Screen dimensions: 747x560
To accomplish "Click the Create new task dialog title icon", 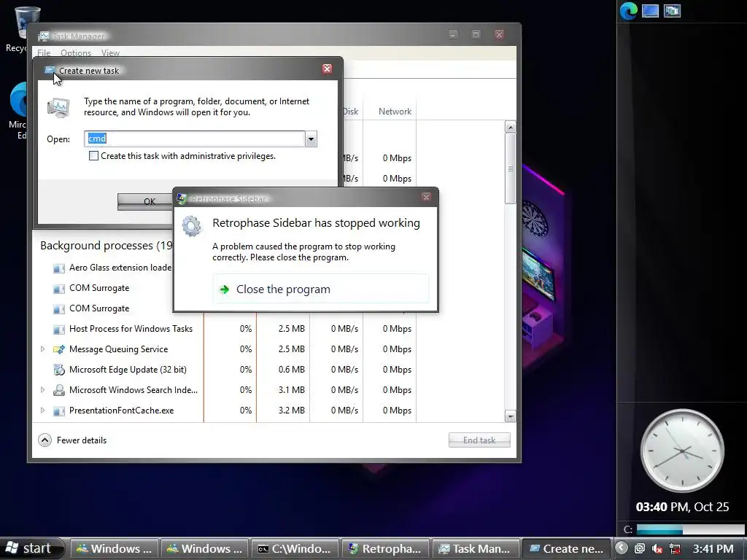I will tap(49, 71).
